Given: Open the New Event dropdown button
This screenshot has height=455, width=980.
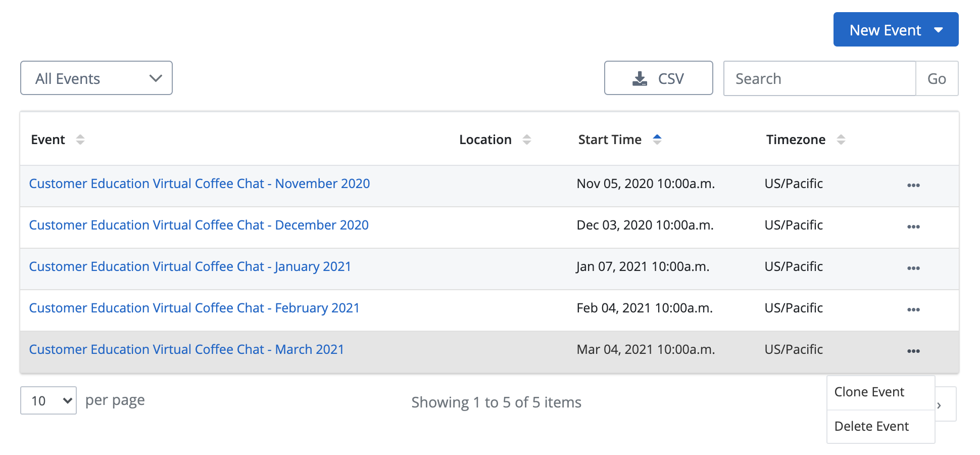Looking at the screenshot, I should click(896, 30).
